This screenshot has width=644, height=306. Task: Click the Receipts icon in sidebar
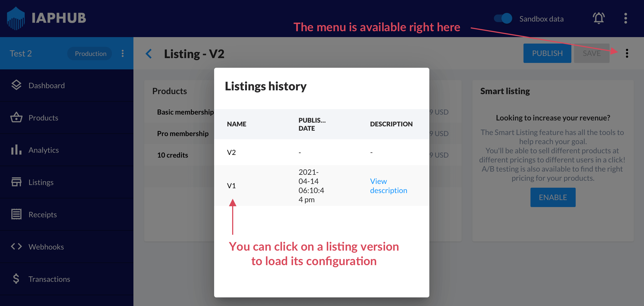[x=16, y=214]
